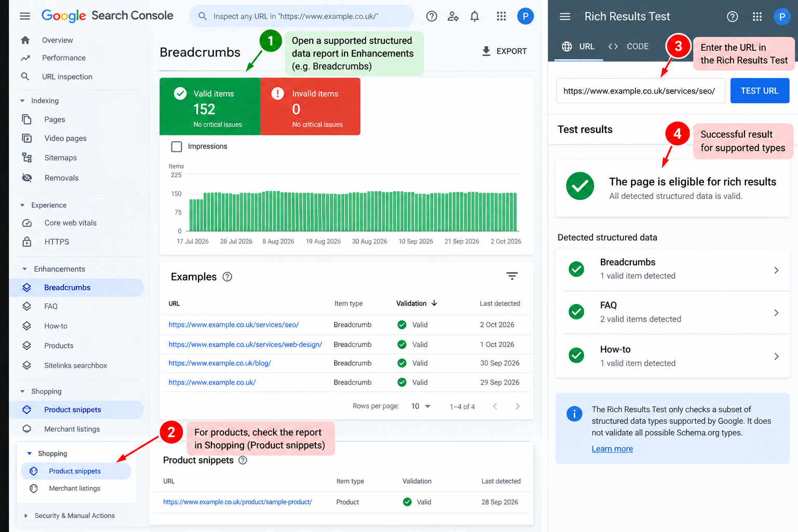Expand Security & Manual Actions section
Screen dimensions: 798x532
26,516
